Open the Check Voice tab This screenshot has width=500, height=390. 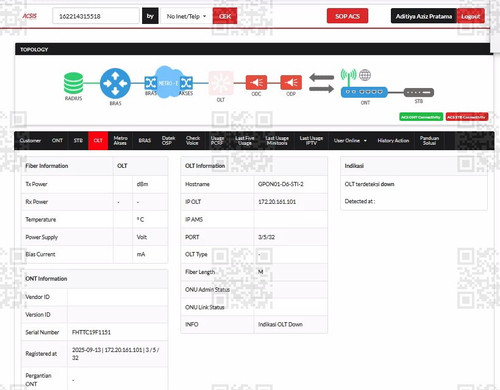(193, 141)
